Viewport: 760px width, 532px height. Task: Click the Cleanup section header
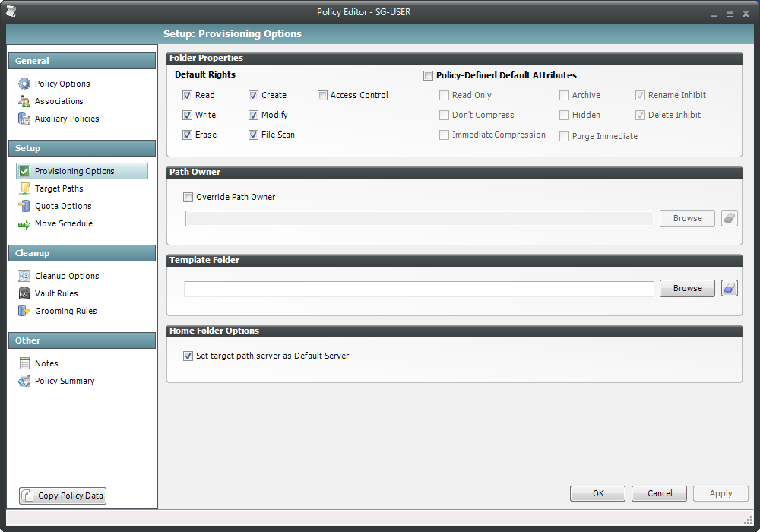82,253
